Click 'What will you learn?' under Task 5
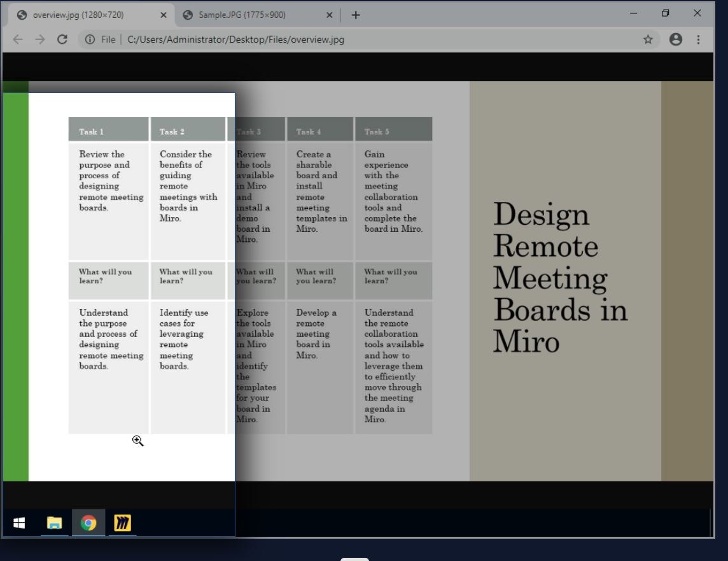This screenshot has width=728, height=561. click(394, 280)
